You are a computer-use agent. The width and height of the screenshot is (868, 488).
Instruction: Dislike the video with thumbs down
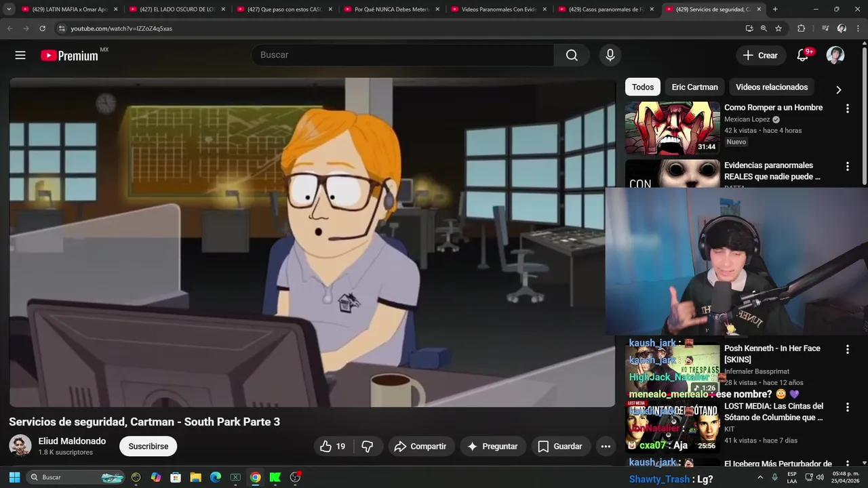click(368, 446)
